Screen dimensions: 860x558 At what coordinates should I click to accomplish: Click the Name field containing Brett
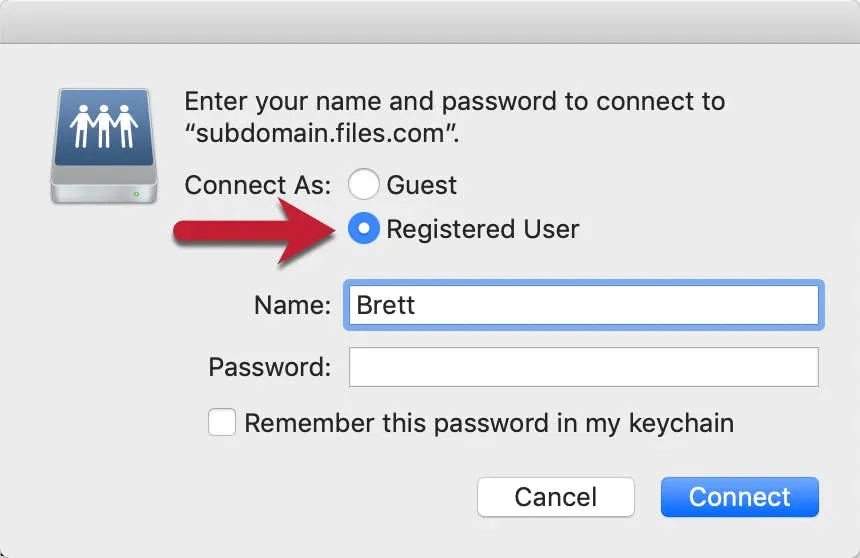pos(584,305)
